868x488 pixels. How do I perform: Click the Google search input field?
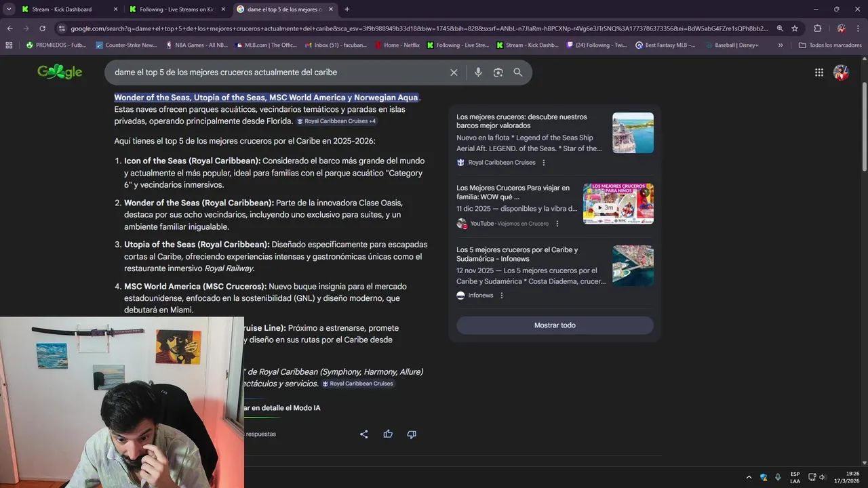pos(278,73)
